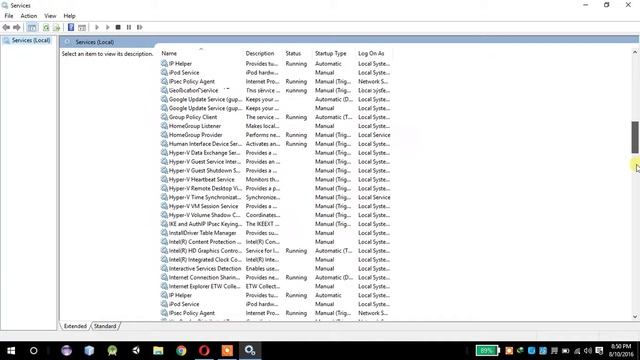Viewport: 640px width, 360px height.
Task: Select the Human Interface Device Service row
Action: [276, 144]
